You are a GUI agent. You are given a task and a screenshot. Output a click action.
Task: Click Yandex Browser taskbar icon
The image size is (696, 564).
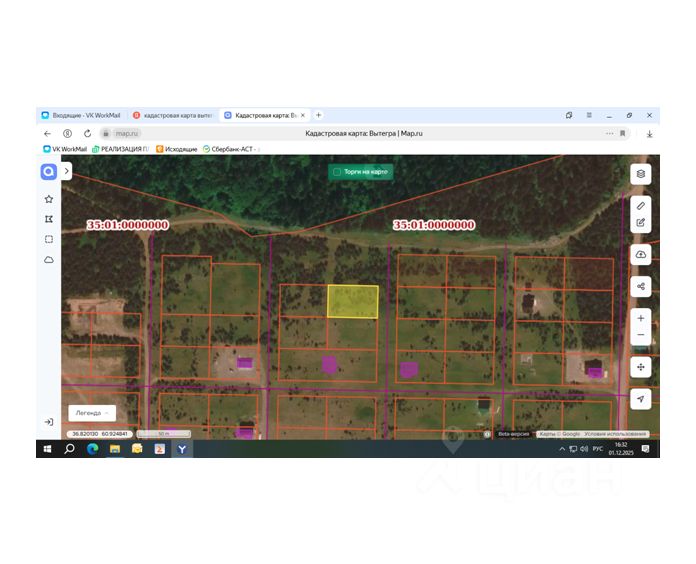coord(182,450)
